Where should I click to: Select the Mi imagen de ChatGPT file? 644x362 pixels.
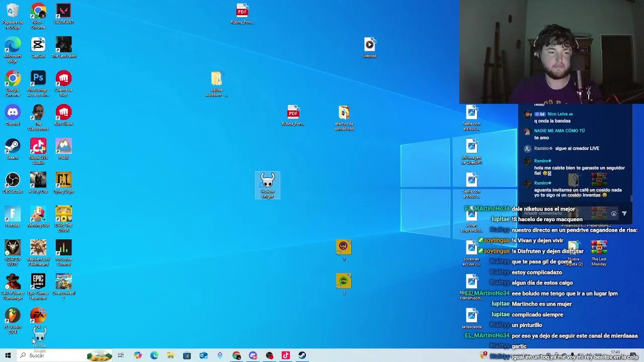coord(471,152)
